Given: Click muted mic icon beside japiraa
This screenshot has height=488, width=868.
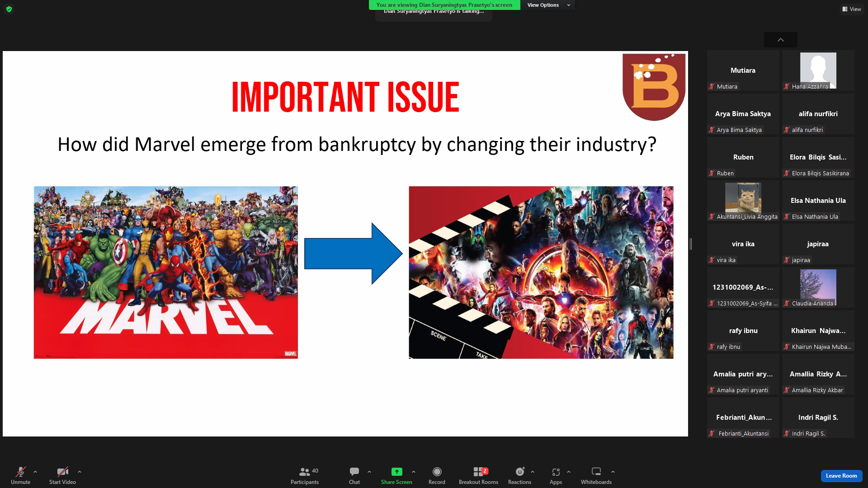Looking at the screenshot, I should tap(787, 260).
